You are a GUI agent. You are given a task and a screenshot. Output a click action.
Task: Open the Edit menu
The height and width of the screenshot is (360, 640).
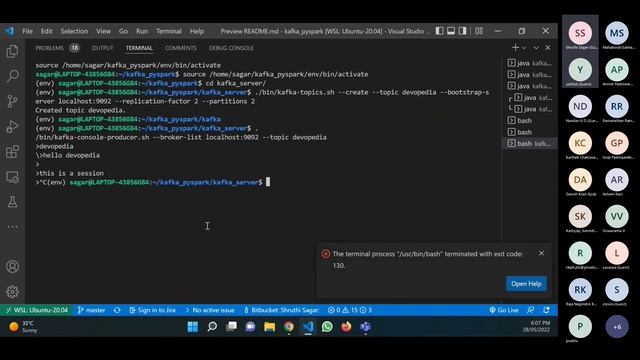(47, 31)
